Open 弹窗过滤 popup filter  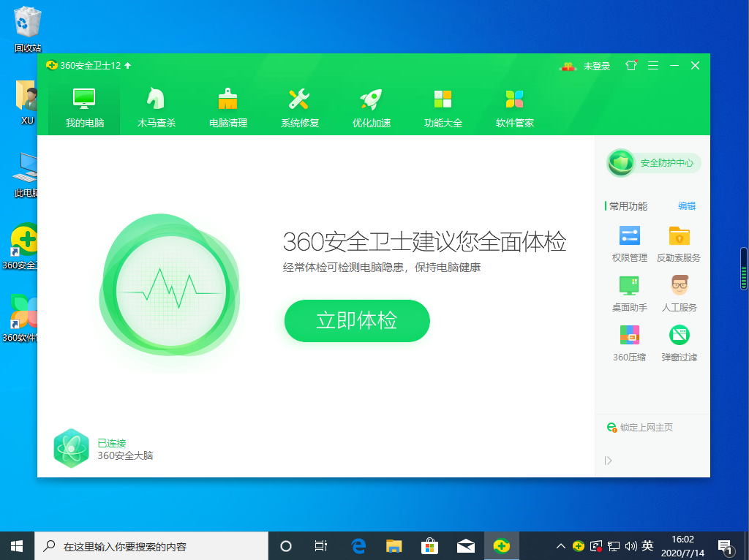[x=679, y=342]
